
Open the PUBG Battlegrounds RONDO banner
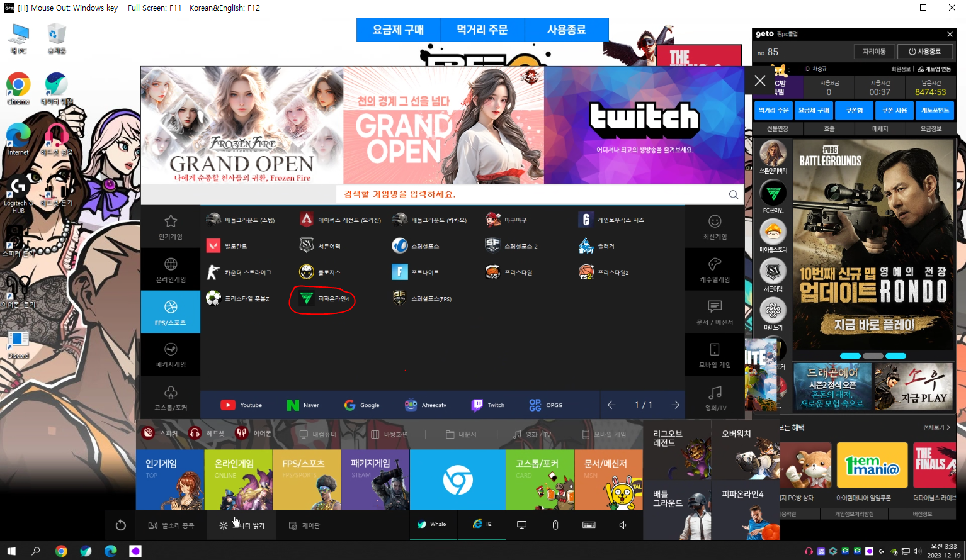874,244
